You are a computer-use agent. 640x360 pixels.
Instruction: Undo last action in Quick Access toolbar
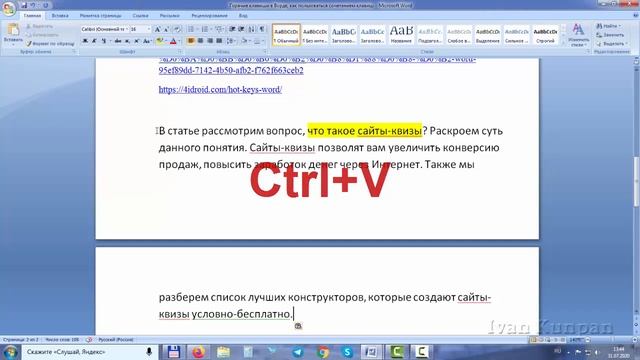[33, 5]
